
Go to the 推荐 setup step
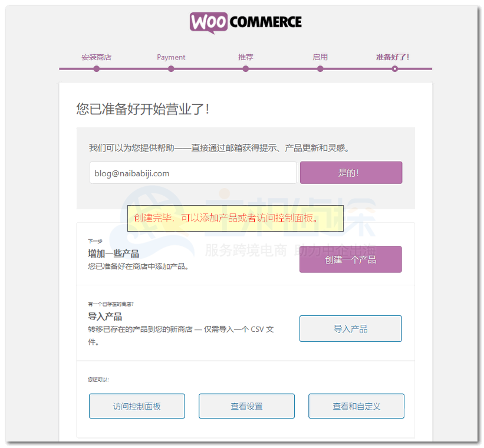246,57
